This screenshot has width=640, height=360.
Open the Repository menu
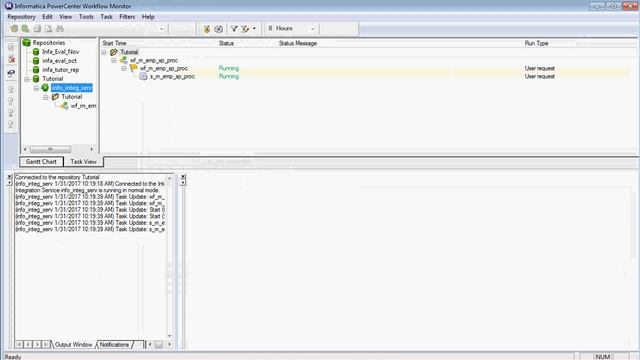[x=21, y=17]
